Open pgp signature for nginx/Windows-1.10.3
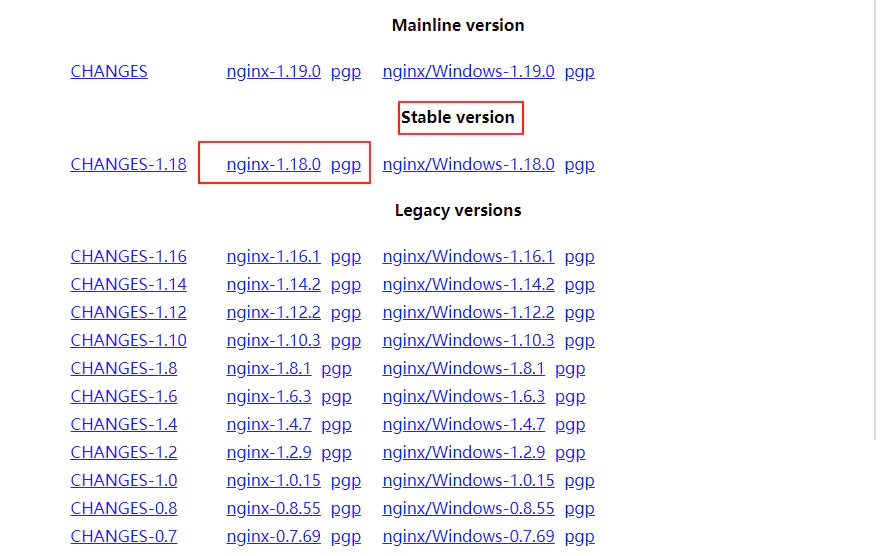 pos(579,342)
